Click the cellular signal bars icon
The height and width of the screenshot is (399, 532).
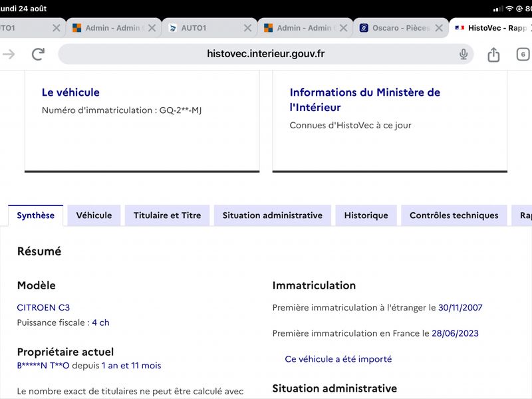tap(498, 9)
